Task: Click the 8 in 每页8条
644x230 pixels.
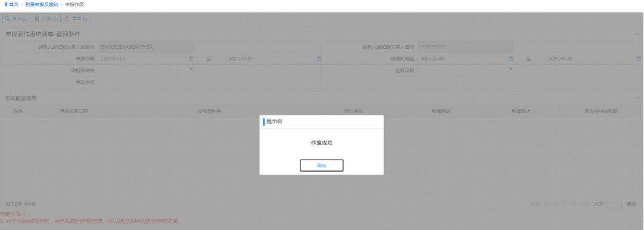Action: [x=16, y=204]
